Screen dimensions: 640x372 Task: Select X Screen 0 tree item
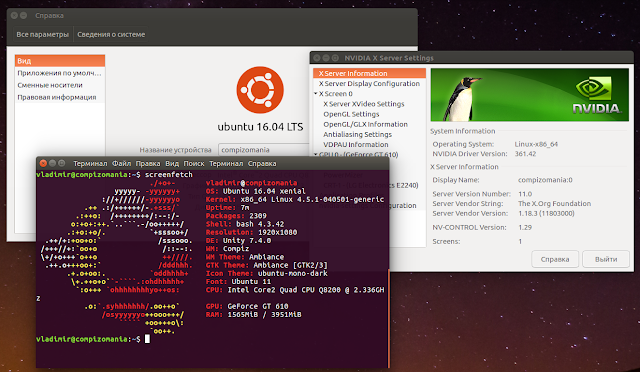click(x=336, y=94)
